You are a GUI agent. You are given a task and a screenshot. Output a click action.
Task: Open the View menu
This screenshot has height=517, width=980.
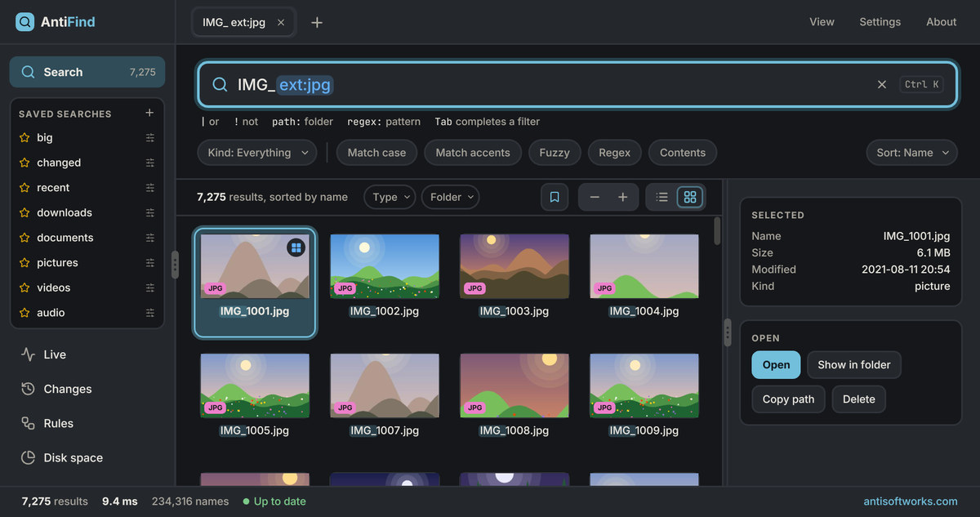[822, 22]
